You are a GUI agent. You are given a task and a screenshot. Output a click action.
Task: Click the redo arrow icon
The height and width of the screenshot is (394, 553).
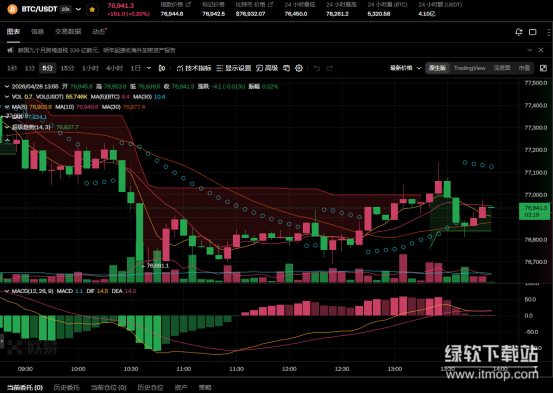coord(329,68)
